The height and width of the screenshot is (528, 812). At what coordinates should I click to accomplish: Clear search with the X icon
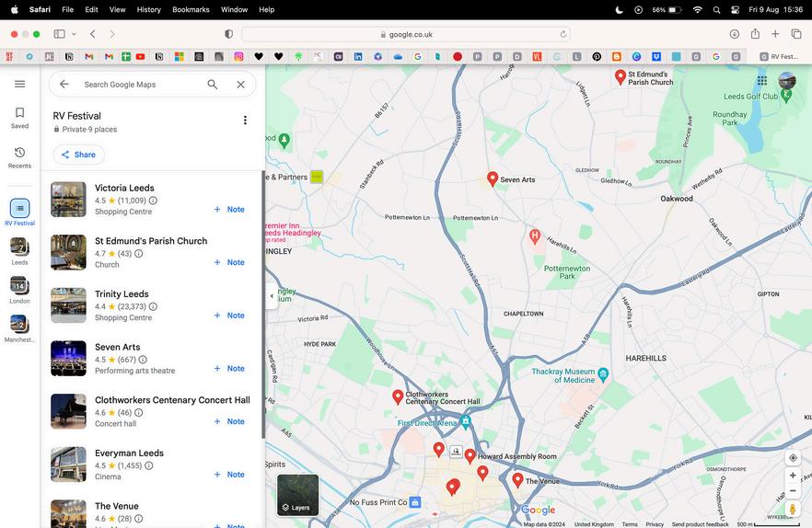241,85
